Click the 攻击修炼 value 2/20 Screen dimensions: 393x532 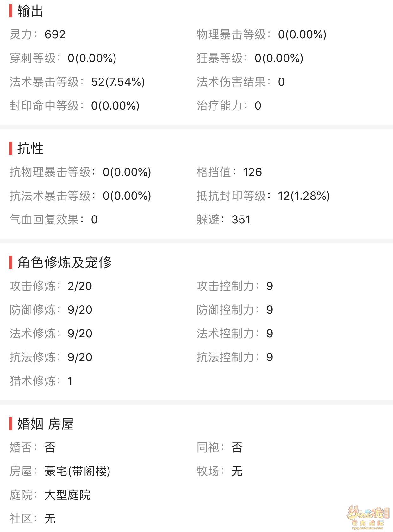tap(80, 286)
